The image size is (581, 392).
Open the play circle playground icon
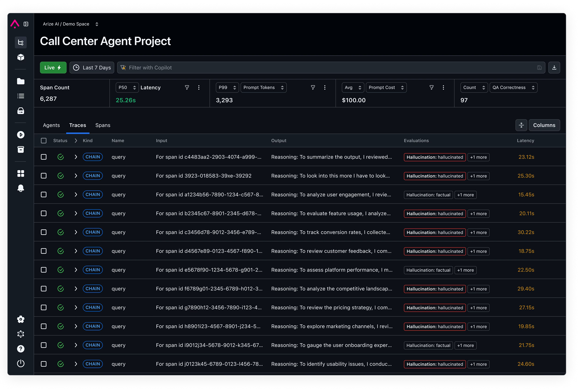(x=21, y=135)
